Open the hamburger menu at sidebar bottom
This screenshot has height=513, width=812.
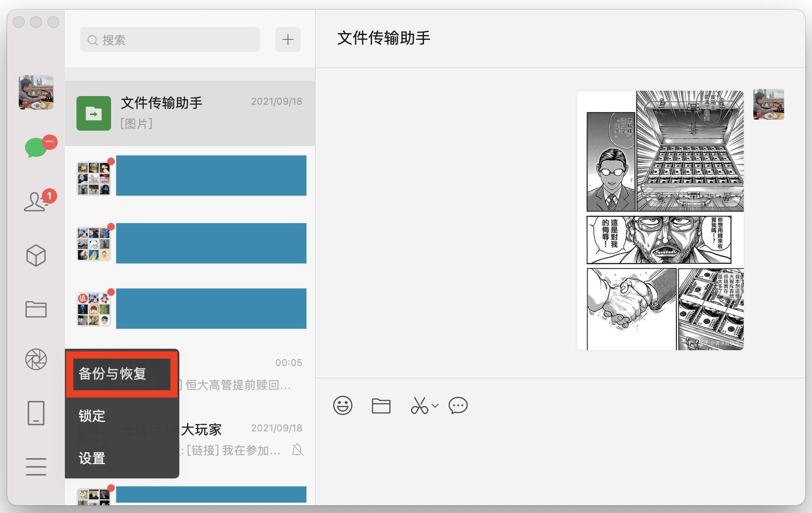click(36, 466)
